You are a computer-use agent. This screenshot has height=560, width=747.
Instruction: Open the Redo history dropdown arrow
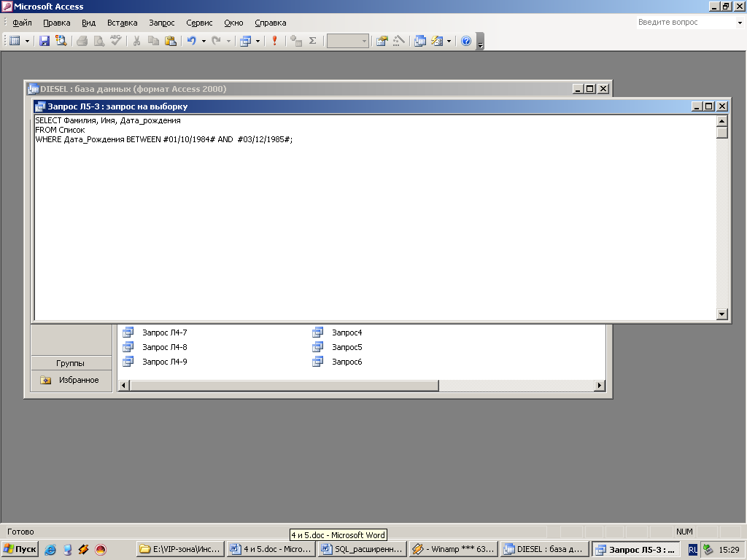(228, 41)
